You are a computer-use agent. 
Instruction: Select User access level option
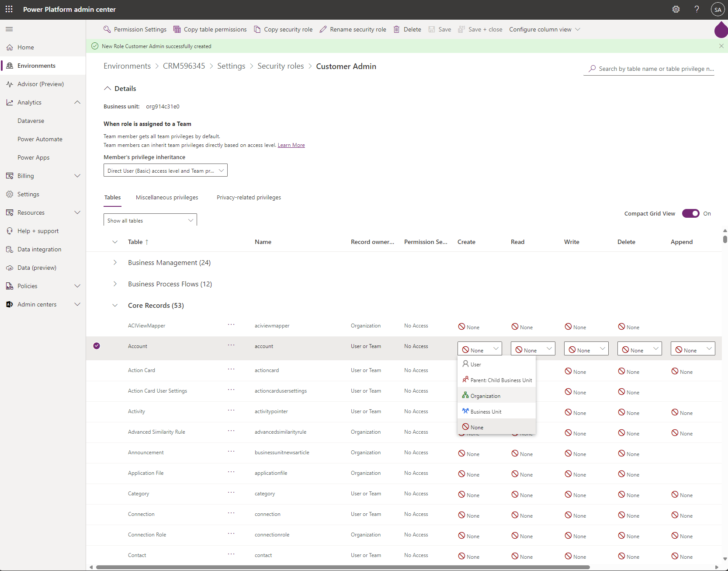[x=496, y=364]
